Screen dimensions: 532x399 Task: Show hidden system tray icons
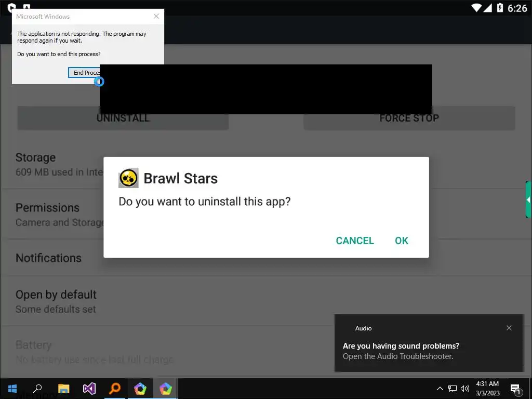440,389
